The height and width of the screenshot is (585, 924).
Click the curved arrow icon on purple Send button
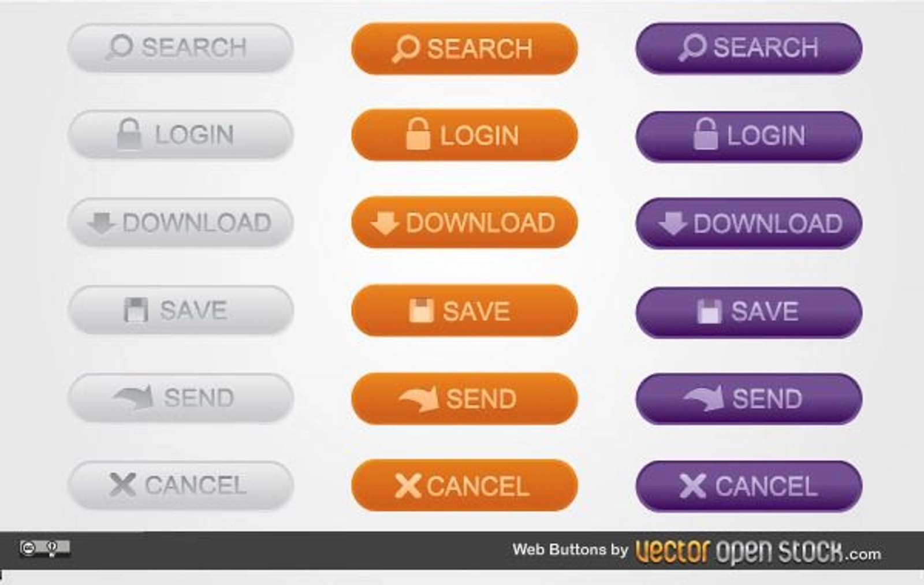tap(703, 398)
